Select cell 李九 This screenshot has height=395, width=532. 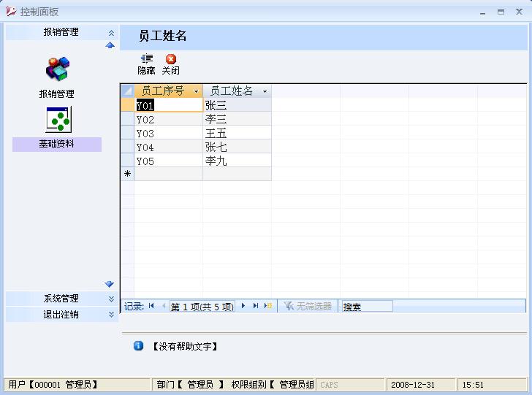pos(237,161)
